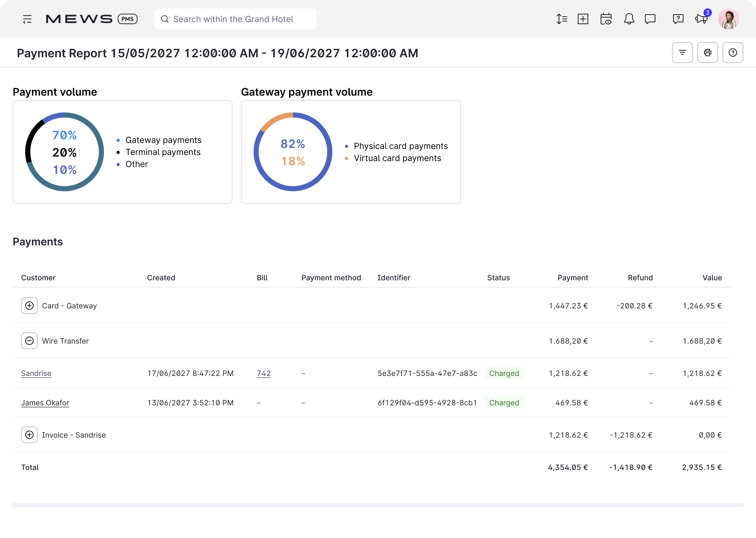Open the James Okafor customer link
Image resolution: width=756 pixels, height=538 pixels.
pyautogui.click(x=45, y=403)
